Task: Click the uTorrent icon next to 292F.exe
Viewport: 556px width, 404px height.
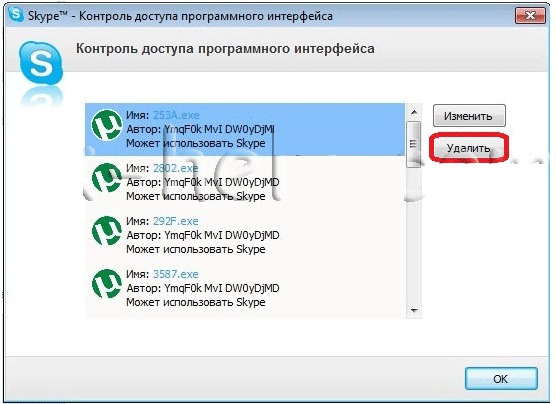Action: click(x=106, y=231)
